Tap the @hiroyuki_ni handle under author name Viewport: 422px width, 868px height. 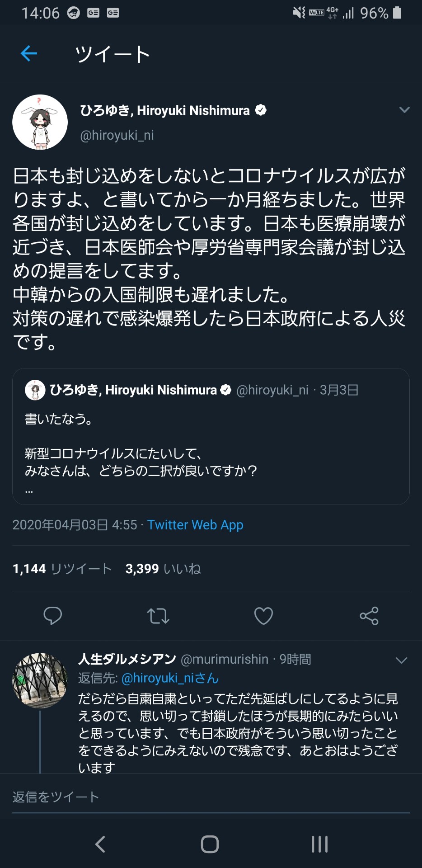[x=117, y=135]
